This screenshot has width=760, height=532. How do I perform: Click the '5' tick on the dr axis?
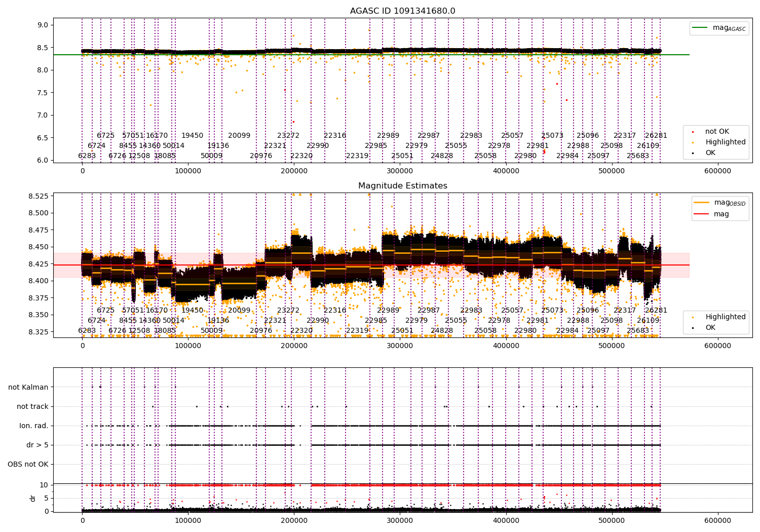click(x=46, y=498)
